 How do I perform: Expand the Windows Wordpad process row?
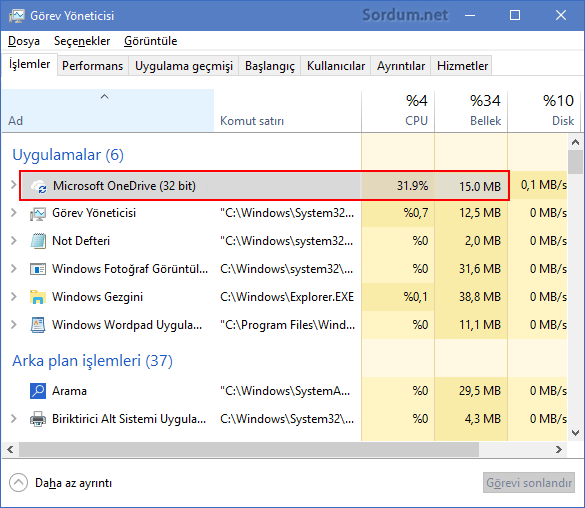pyautogui.click(x=14, y=324)
